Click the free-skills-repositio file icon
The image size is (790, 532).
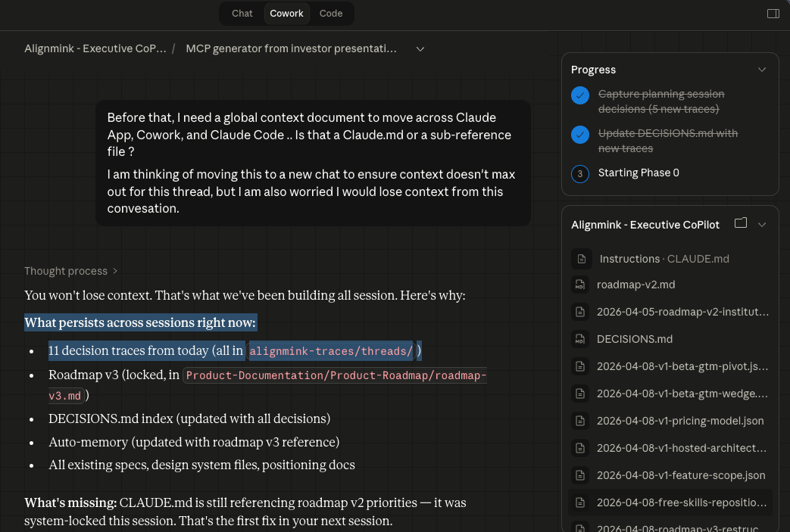[x=580, y=502]
